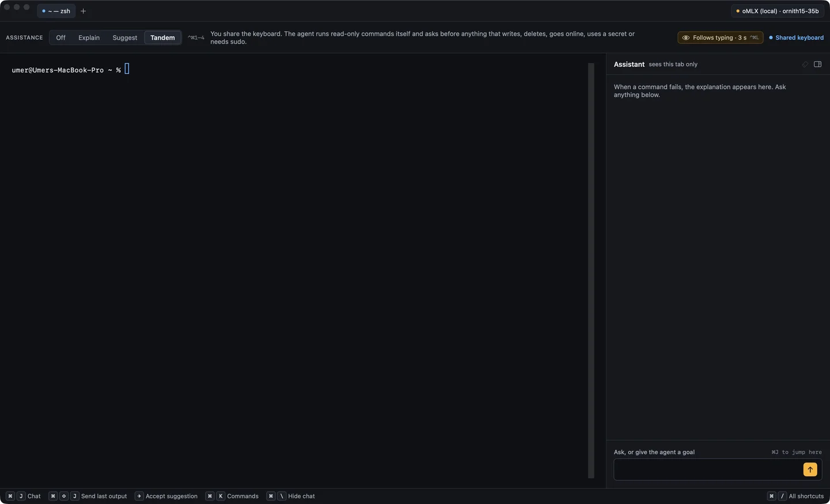
Task: Set assistance mode to Off
Action: (x=61, y=37)
